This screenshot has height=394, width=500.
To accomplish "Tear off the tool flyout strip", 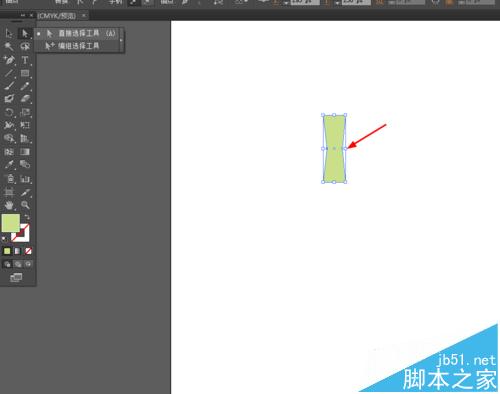I will (x=122, y=40).
